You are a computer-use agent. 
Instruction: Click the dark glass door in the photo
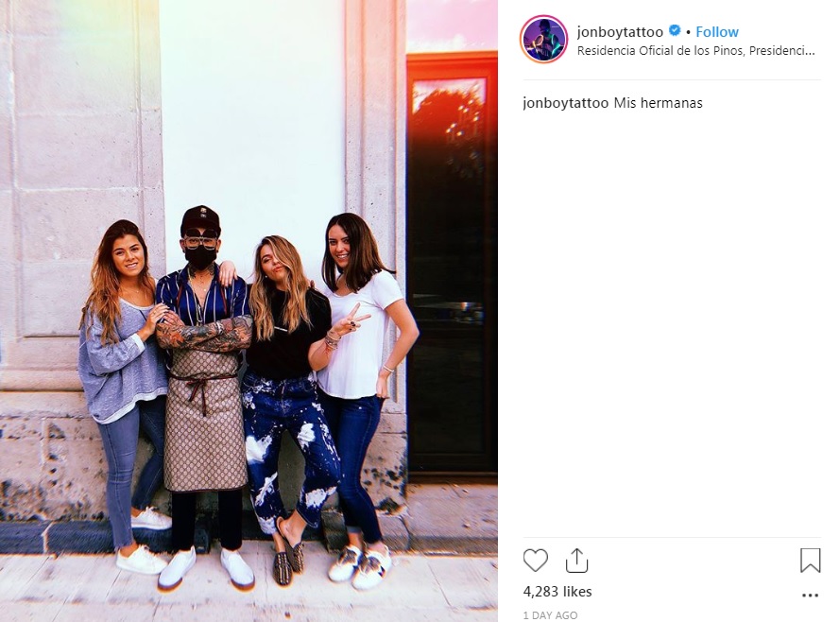452,263
